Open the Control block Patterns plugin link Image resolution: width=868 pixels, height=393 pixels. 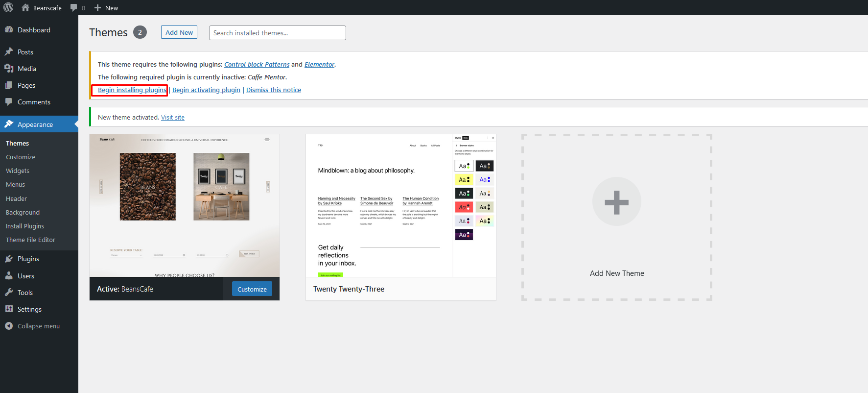click(257, 64)
